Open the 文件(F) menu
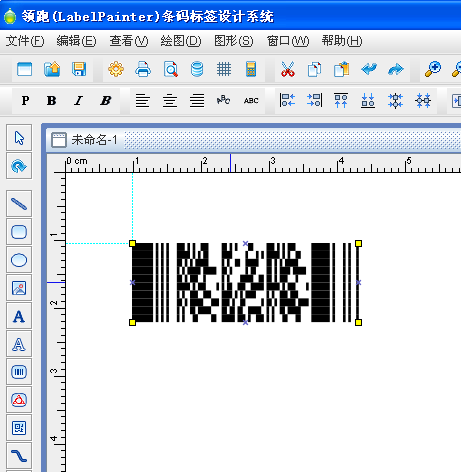This screenshot has width=461, height=472. point(25,41)
